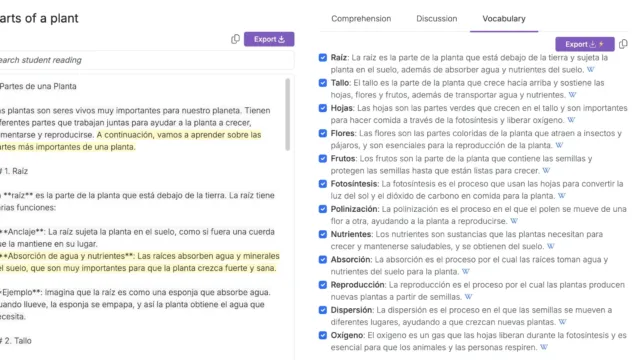Open Wikipedia link for Tallo
This screenshot has height=360, width=640.
[x=572, y=95]
